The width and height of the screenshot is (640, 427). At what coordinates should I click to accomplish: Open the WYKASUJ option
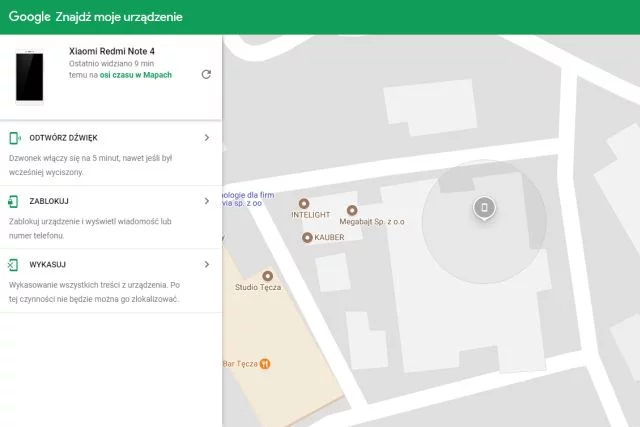pos(111,281)
